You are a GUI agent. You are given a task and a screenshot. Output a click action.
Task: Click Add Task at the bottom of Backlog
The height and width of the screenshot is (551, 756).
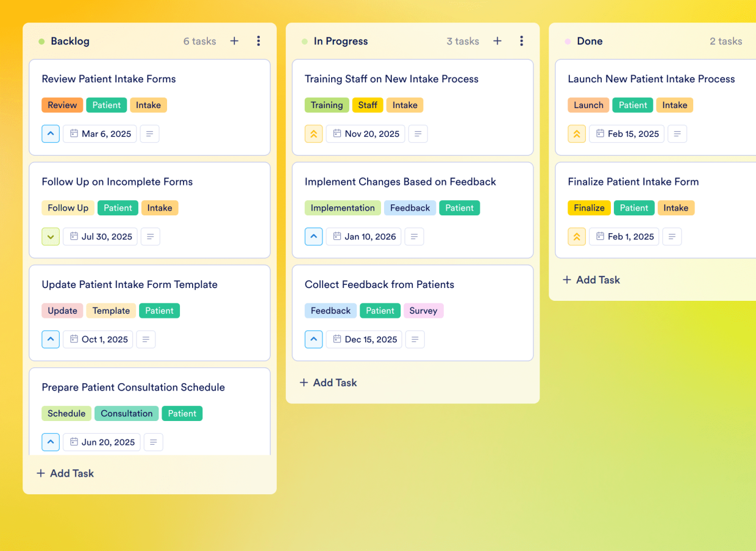[x=65, y=473]
